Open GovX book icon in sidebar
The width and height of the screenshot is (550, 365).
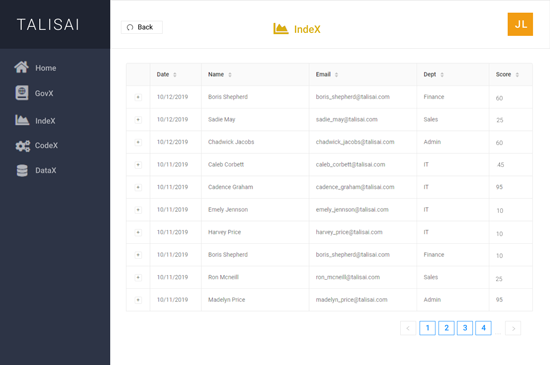point(22,93)
